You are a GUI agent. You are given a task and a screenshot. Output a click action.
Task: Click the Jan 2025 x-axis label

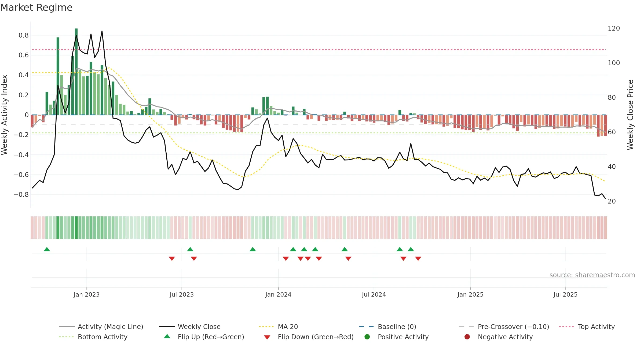pos(470,294)
